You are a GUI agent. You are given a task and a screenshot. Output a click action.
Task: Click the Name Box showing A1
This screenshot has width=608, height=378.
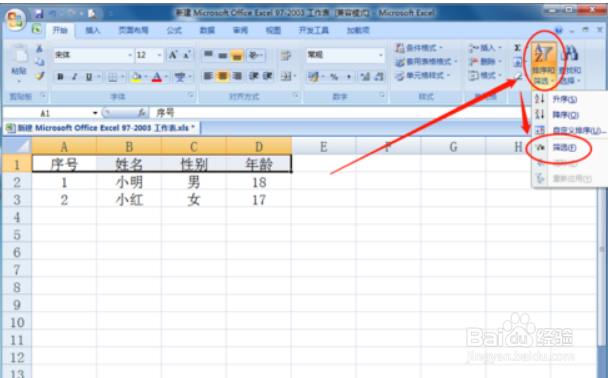coord(50,113)
